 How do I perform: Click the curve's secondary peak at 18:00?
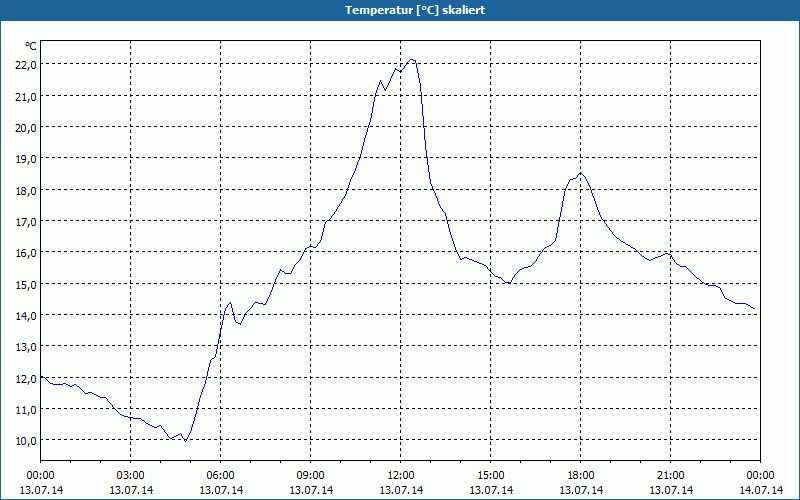pos(581,173)
